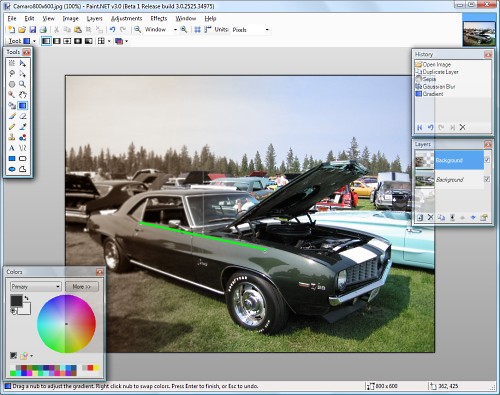This screenshot has height=395, width=500.
Task: Open the Units Pixels dropdown
Action: 251,30
